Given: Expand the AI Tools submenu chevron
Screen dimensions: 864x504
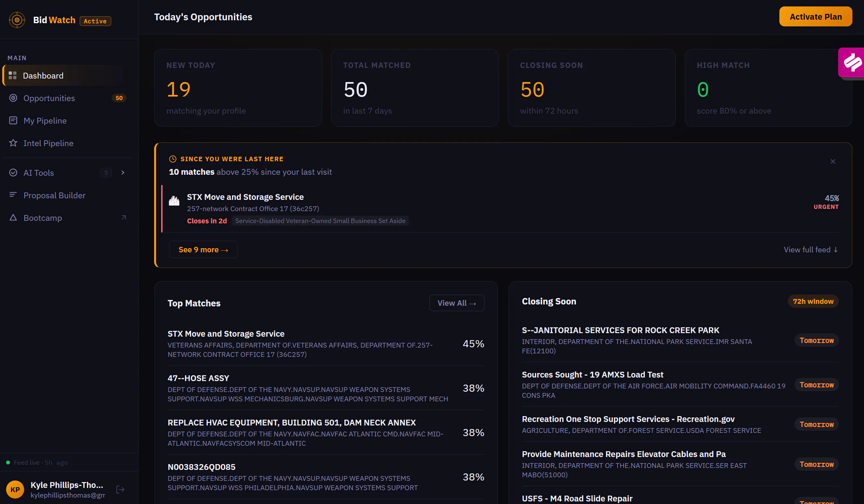Looking at the screenshot, I should [x=123, y=173].
